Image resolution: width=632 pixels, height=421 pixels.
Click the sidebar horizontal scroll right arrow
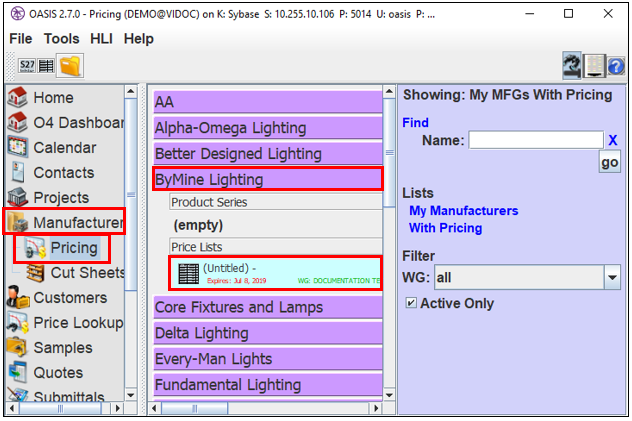[117, 408]
